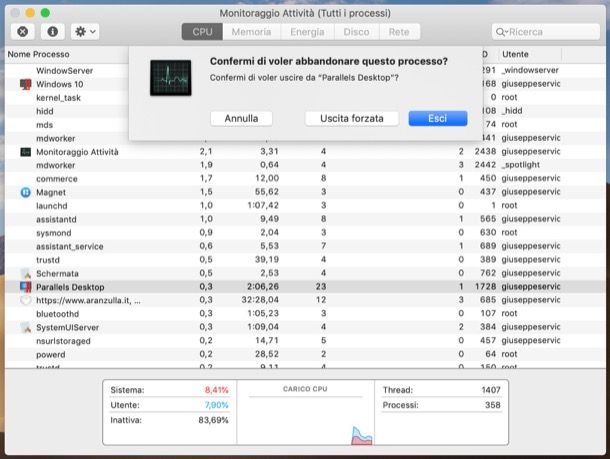This screenshot has height=459, width=610.
Task: Select the SystemUIServer process icon
Action: click(25, 328)
